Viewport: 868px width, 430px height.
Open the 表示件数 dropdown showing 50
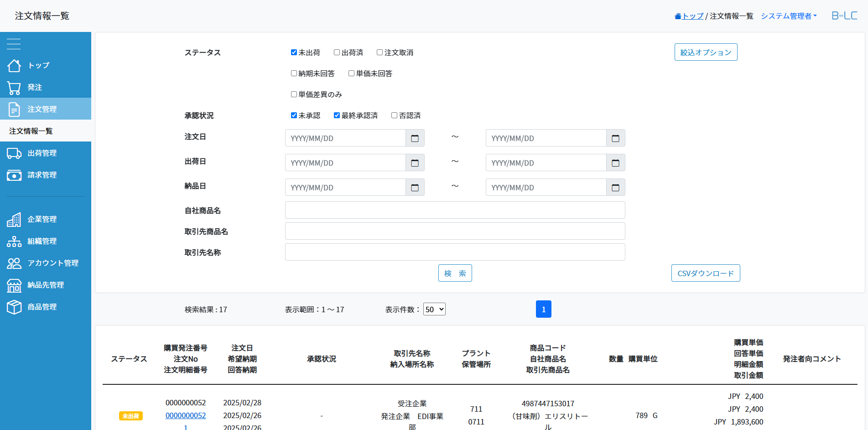[434, 309]
